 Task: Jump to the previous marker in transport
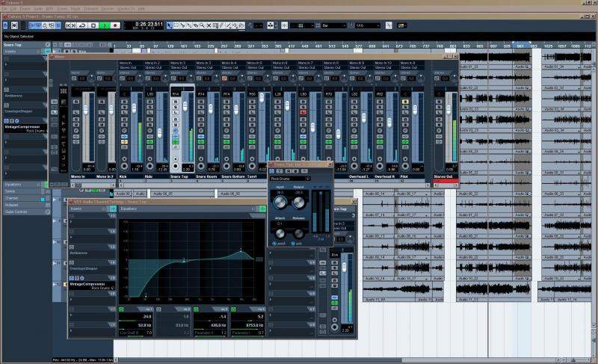(x=69, y=25)
